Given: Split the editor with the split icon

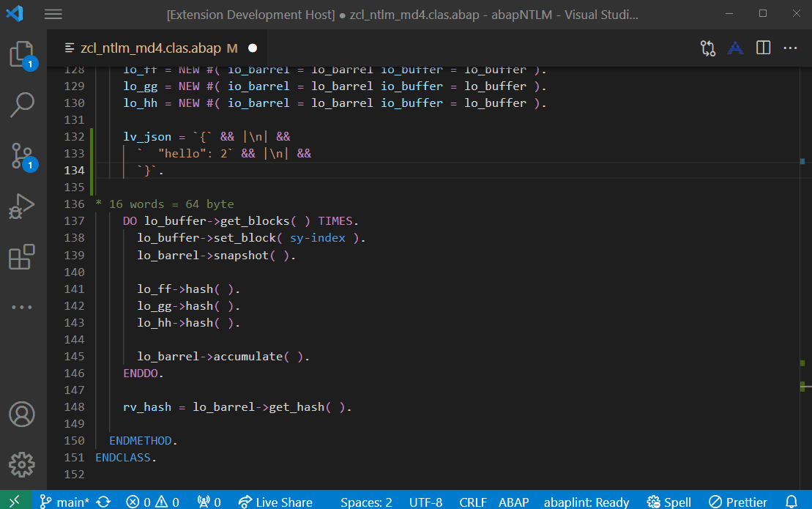Looking at the screenshot, I should click(x=763, y=47).
